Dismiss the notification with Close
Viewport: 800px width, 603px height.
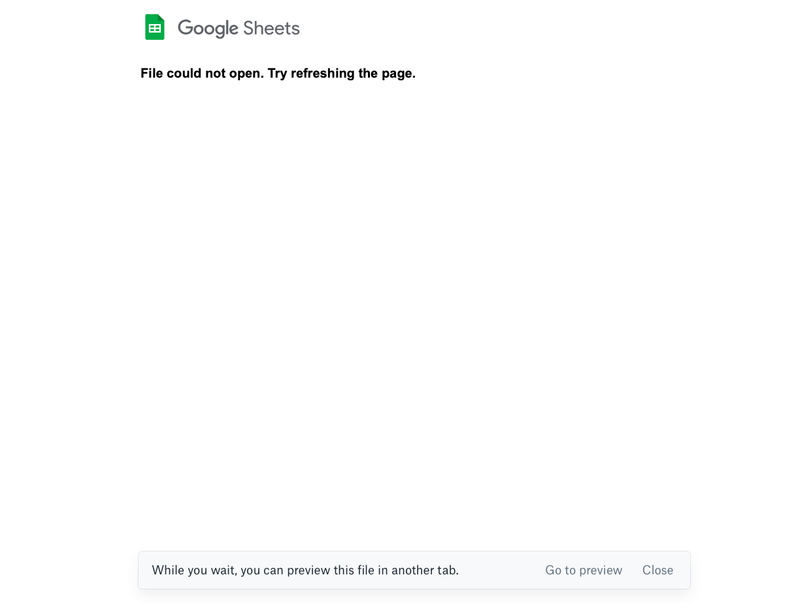coord(658,569)
